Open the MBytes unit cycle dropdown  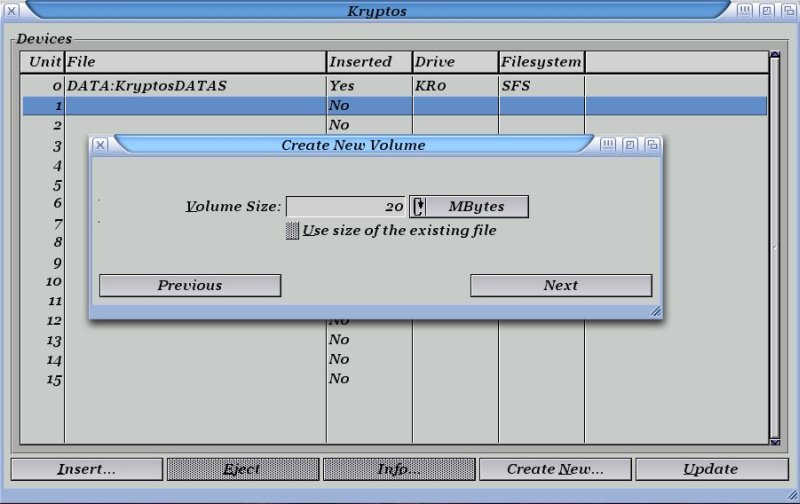[x=469, y=207]
